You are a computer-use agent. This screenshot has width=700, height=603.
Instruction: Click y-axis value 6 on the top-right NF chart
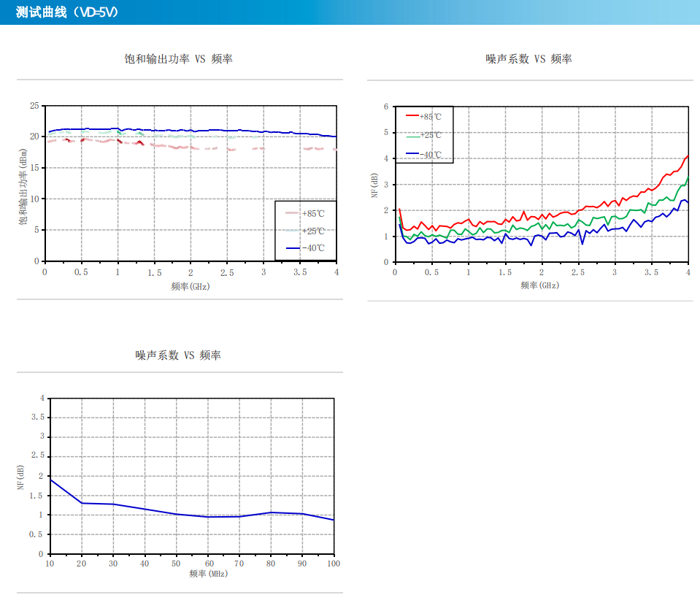pos(386,107)
